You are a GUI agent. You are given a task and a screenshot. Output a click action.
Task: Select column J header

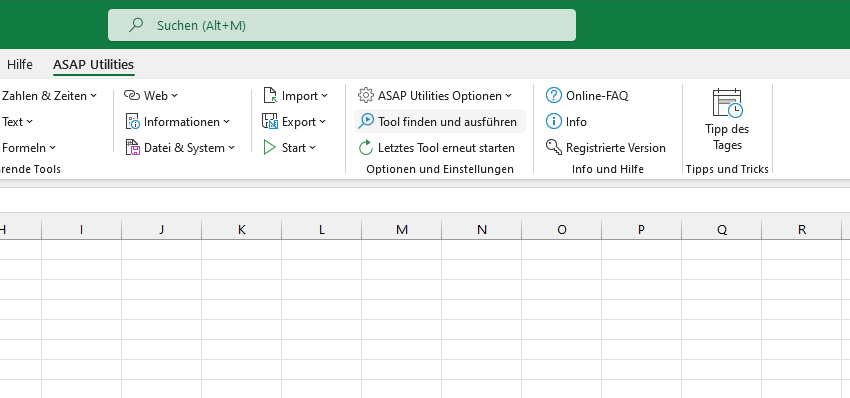click(x=162, y=230)
